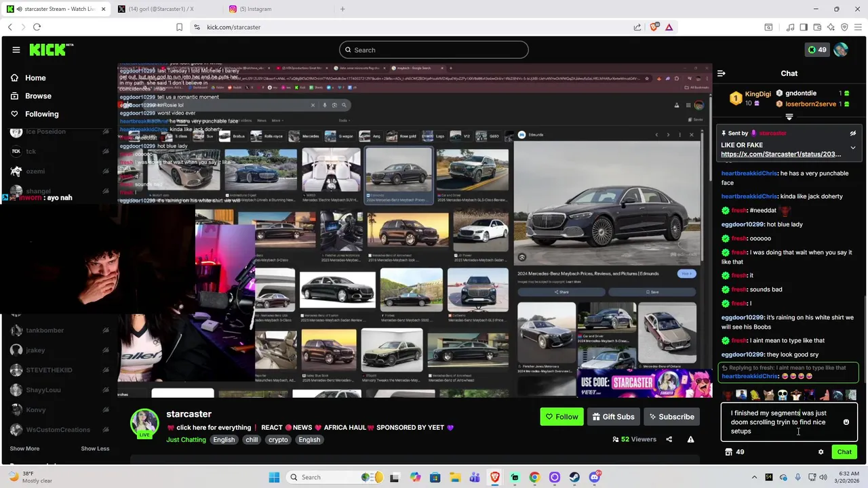Reload the page
The width and height of the screenshot is (868, 488).
tap(37, 27)
